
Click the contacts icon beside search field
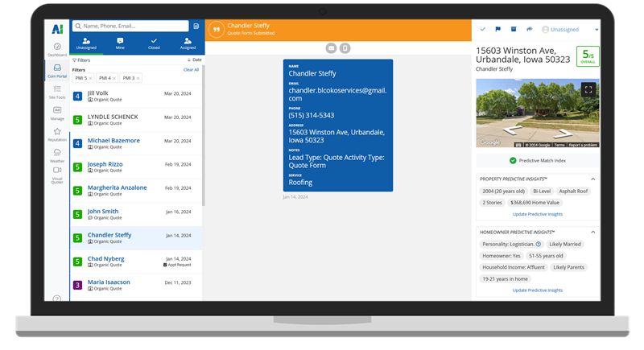point(196,27)
